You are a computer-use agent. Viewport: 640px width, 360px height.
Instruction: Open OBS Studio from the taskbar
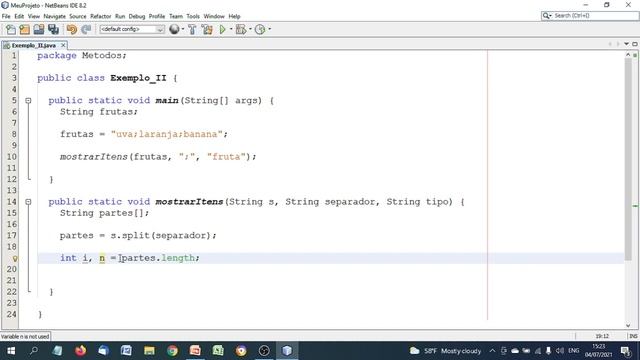[x=264, y=351]
